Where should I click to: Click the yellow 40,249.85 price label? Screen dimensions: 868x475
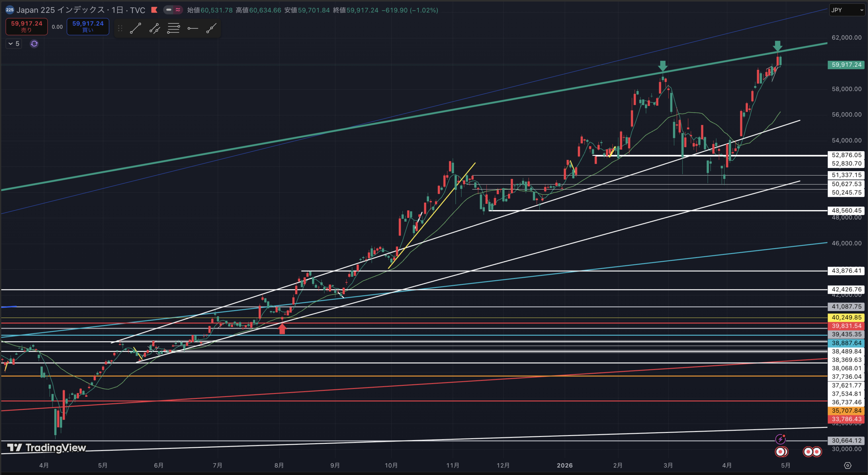tap(846, 317)
